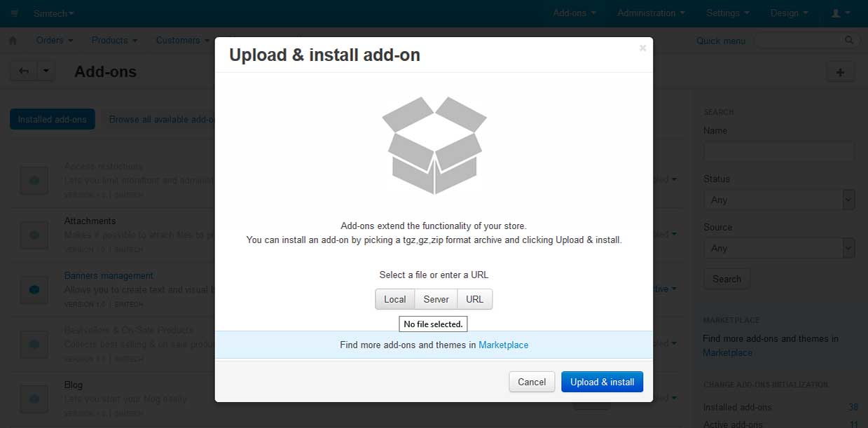Select Local file source option
The height and width of the screenshot is (428, 868).
pos(394,299)
